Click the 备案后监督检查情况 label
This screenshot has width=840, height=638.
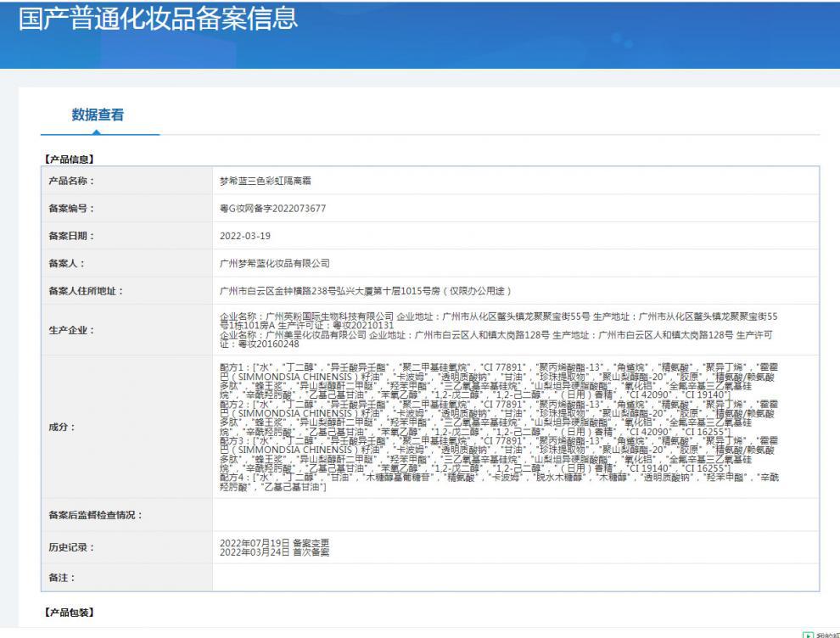pyautogui.click(x=96, y=515)
